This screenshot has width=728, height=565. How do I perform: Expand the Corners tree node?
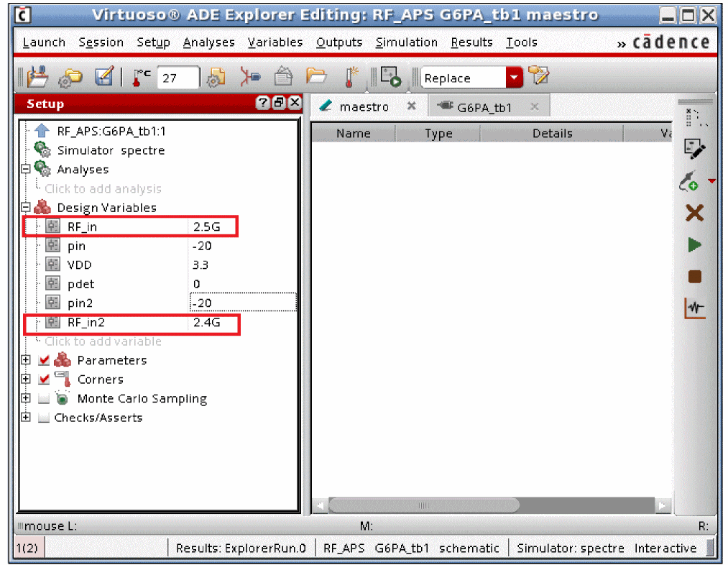point(26,379)
